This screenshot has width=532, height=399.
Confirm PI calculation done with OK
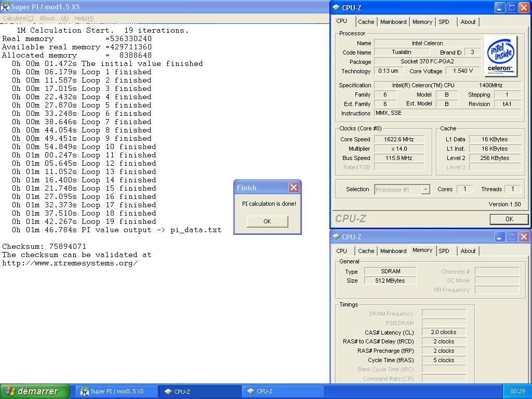coord(268,221)
